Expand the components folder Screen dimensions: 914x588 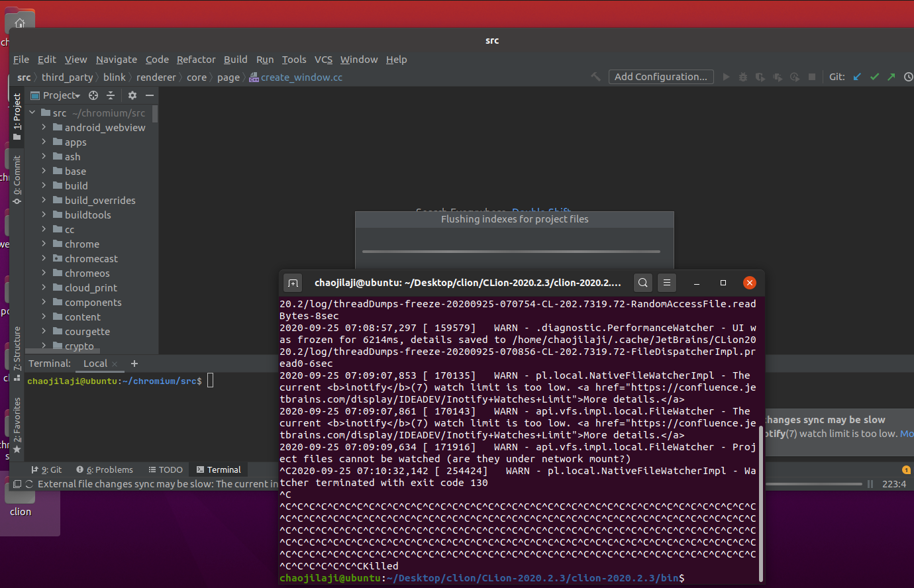click(x=44, y=302)
